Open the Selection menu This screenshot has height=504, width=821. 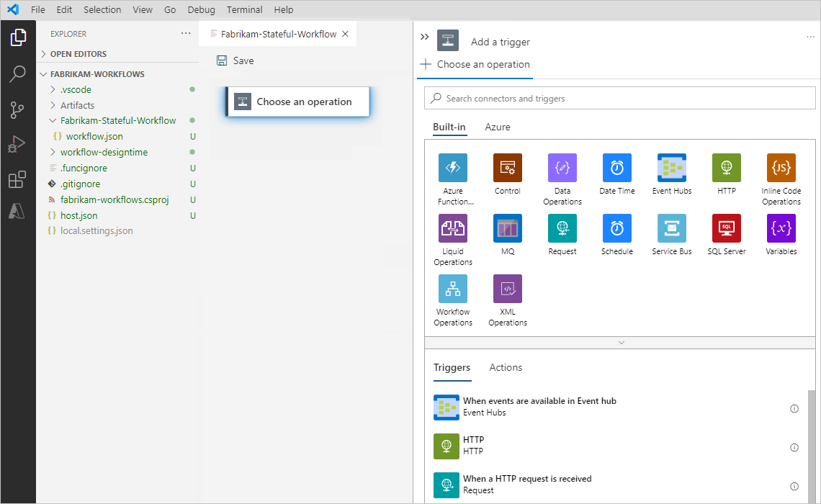(x=102, y=9)
